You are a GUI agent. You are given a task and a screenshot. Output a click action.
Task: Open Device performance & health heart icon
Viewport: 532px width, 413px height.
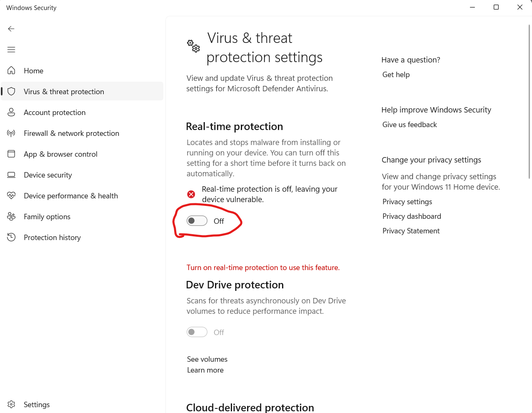11,195
